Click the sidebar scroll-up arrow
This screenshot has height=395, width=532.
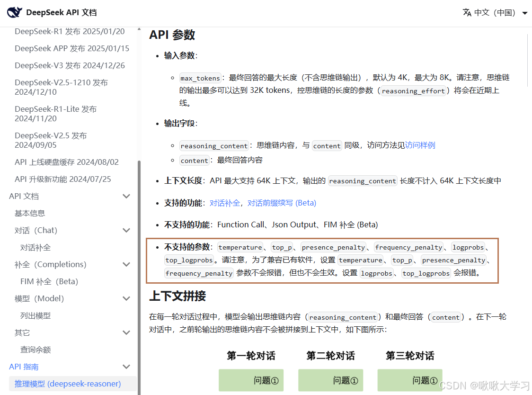pyautogui.click(x=139, y=29)
